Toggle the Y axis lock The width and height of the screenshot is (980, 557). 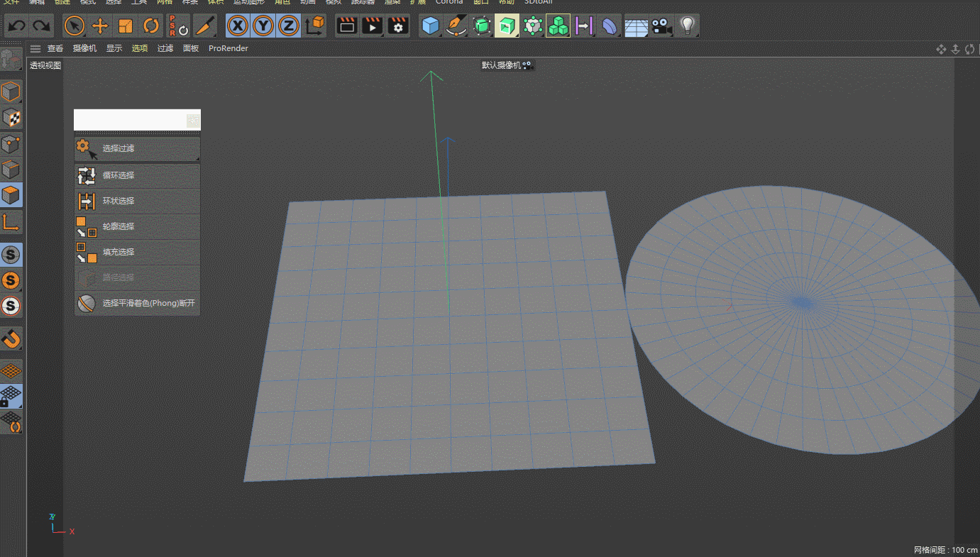263,26
